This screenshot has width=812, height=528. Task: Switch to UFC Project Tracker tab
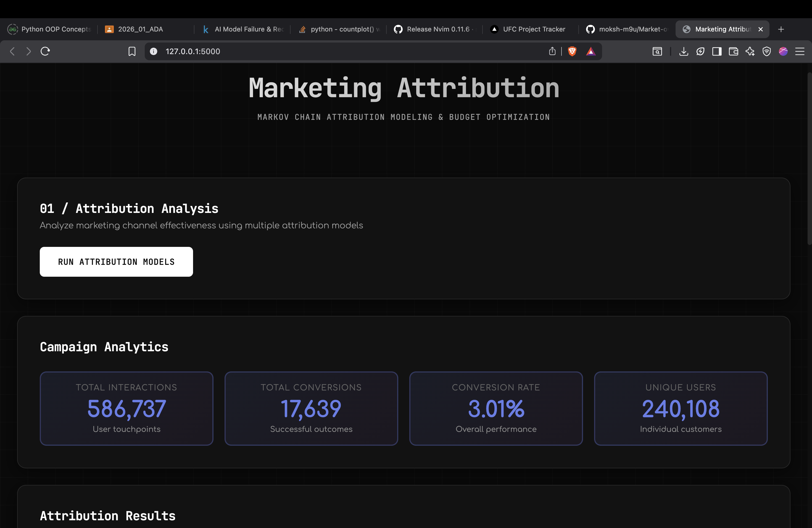[534, 29]
